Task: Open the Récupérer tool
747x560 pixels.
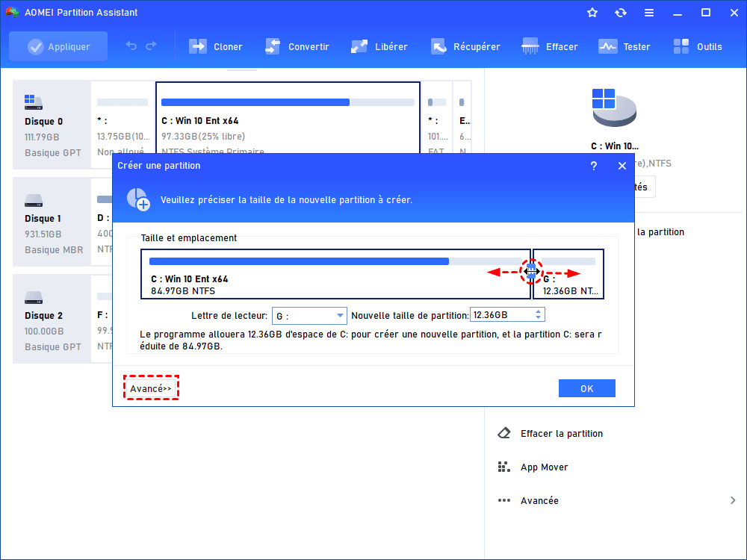Action: pos(465,46)
